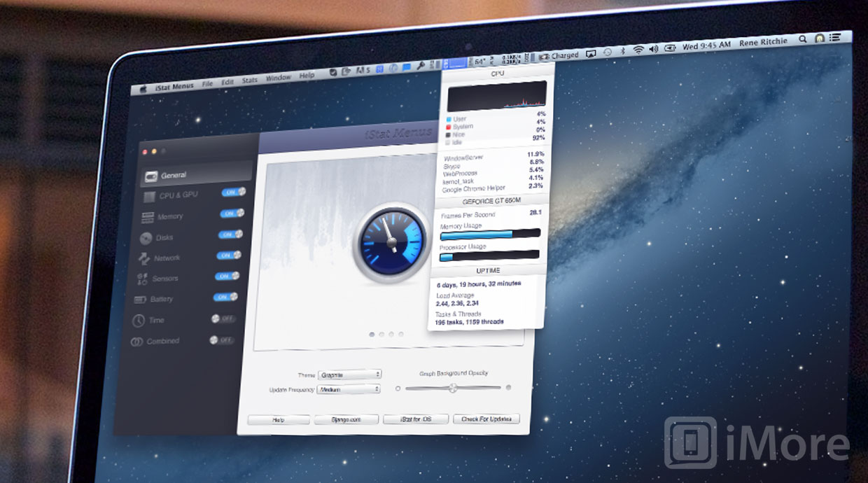Open the Bjango.com button
This screenshot has width=868, height=483.
[346, 420]
